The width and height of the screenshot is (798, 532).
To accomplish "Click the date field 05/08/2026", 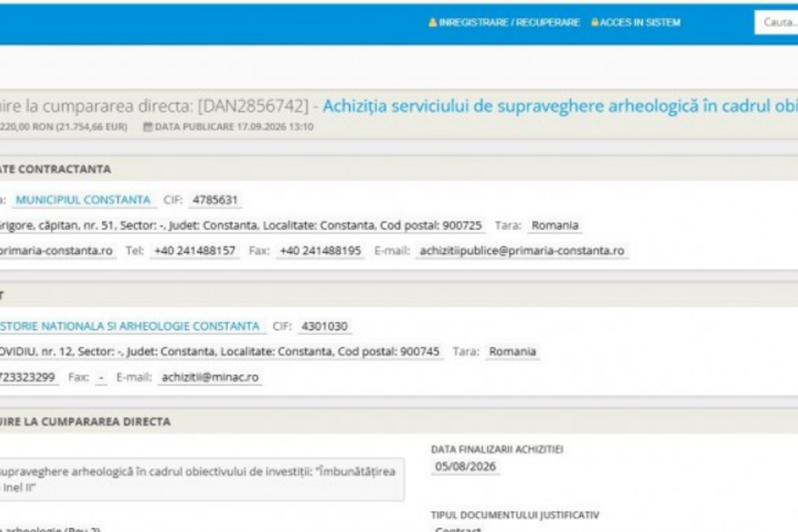I will pos(465,466).
